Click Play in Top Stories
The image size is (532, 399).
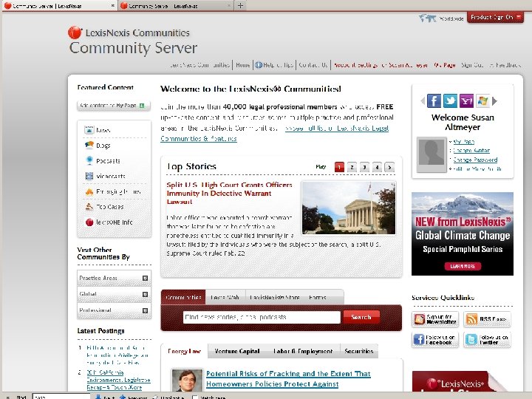pos(321,166)
